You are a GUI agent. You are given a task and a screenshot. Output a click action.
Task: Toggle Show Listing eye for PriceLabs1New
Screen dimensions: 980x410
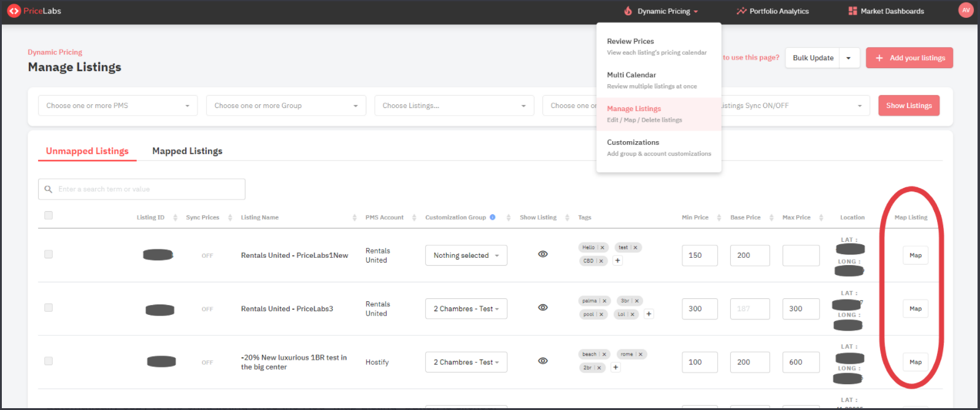(x=543, y=254)
